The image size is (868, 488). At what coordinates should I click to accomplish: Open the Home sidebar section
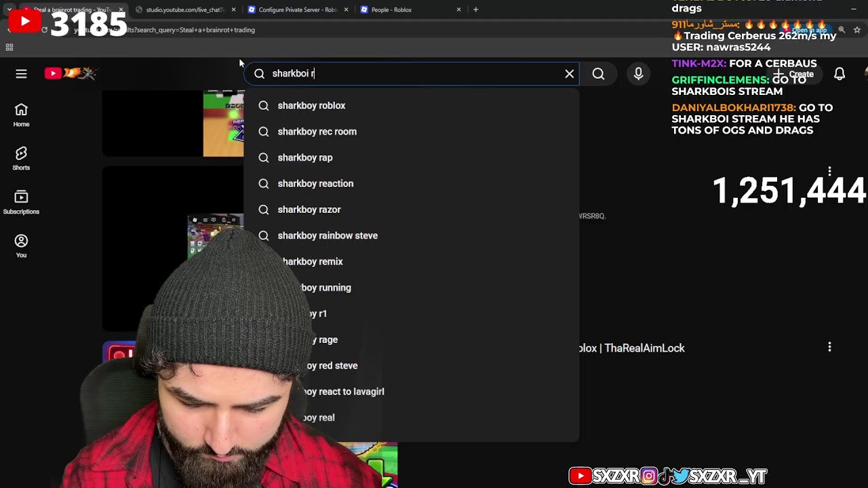pos(21,115)
